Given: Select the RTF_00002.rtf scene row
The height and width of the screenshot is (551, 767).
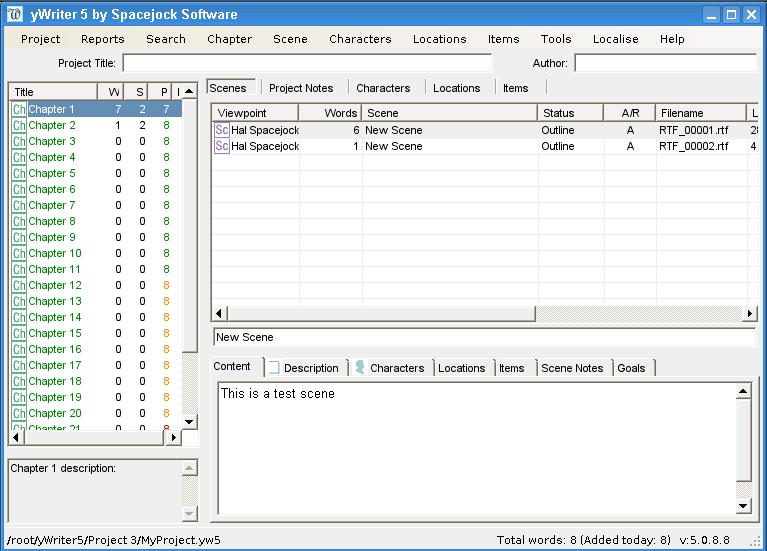Looking at the screenshot, I should coord(484,146).
